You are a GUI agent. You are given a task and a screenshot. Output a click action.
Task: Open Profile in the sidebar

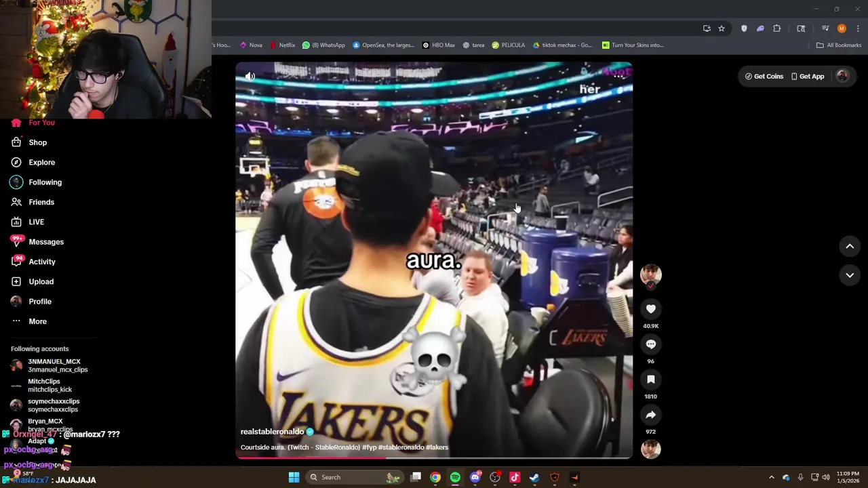pos(31,302)
